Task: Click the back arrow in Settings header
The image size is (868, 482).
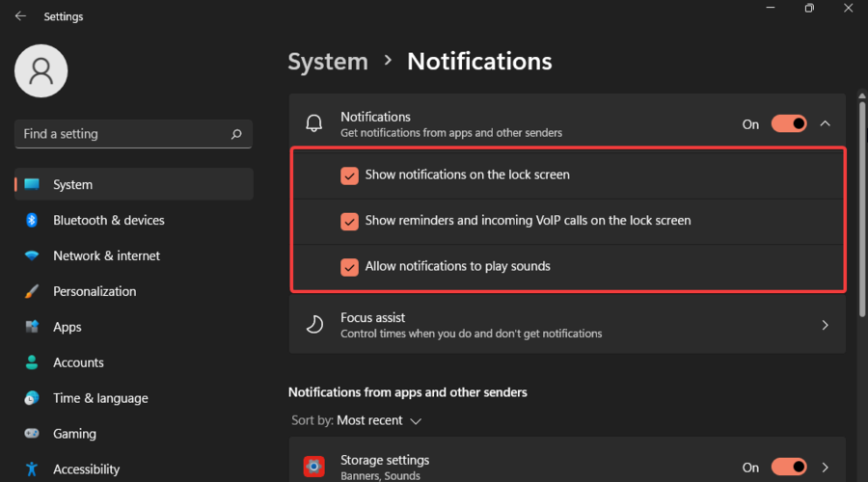Action: (x=20, y=16)
